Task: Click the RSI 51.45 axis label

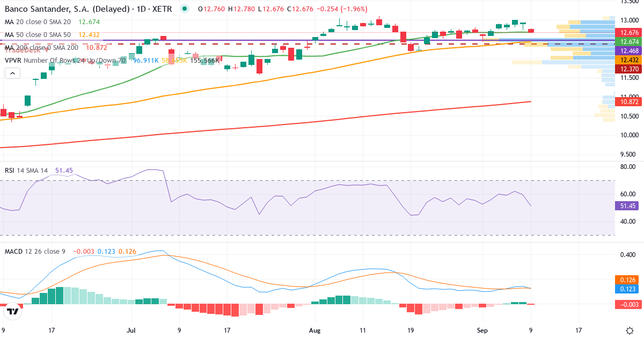Action: click(627, 205)
